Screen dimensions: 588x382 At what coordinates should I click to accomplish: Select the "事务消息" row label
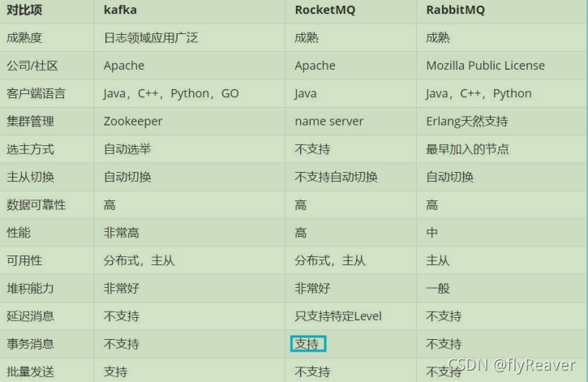pyautogui.click(x=30, y=344)
